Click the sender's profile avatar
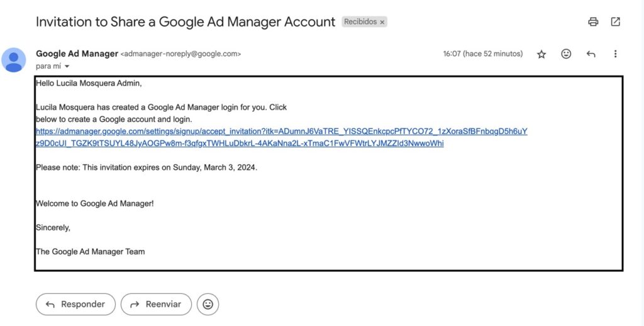The height and width of the screenshot is (326, 644). pos(14,60)
